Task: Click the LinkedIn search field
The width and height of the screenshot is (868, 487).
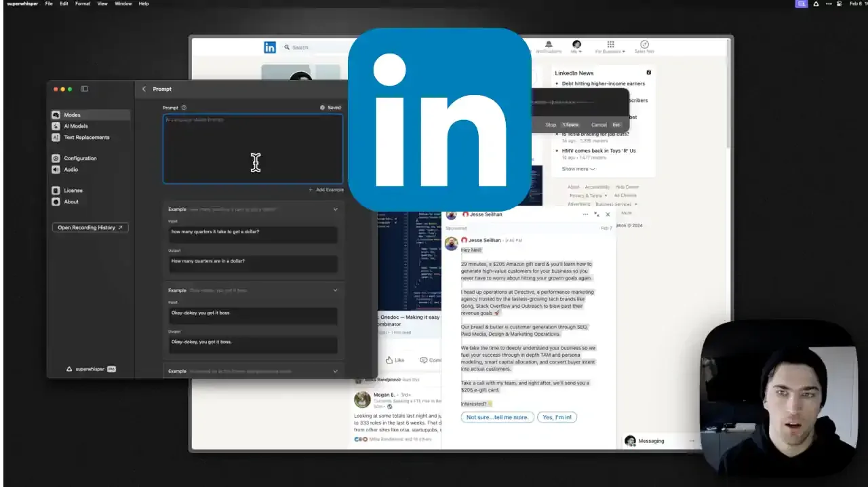Action: pyautogui.click(x=315, y=47)
